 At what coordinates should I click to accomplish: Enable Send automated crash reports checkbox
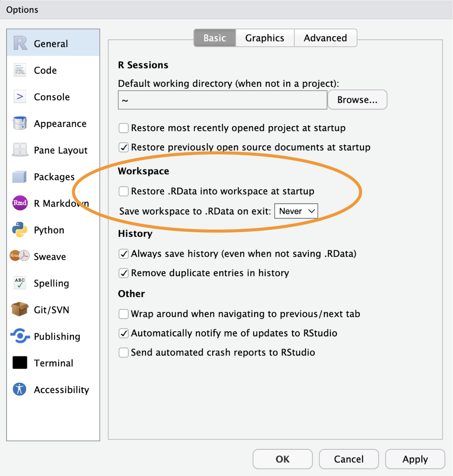tap(124, 353)
